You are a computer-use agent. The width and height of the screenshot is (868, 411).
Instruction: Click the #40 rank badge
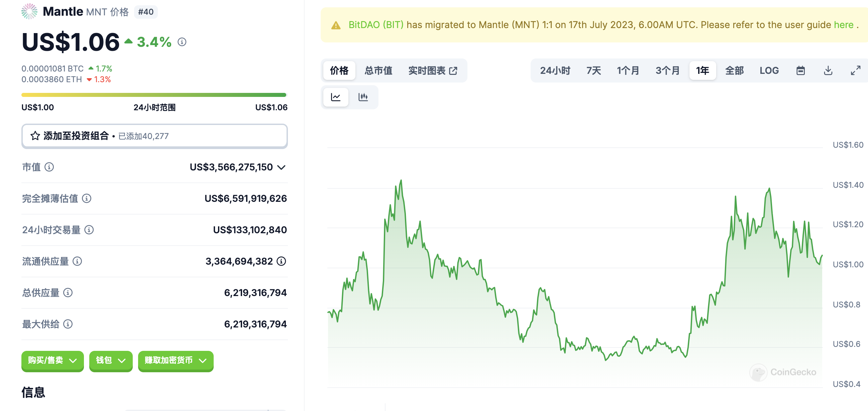pyautogui.click(x=145, y=12)
